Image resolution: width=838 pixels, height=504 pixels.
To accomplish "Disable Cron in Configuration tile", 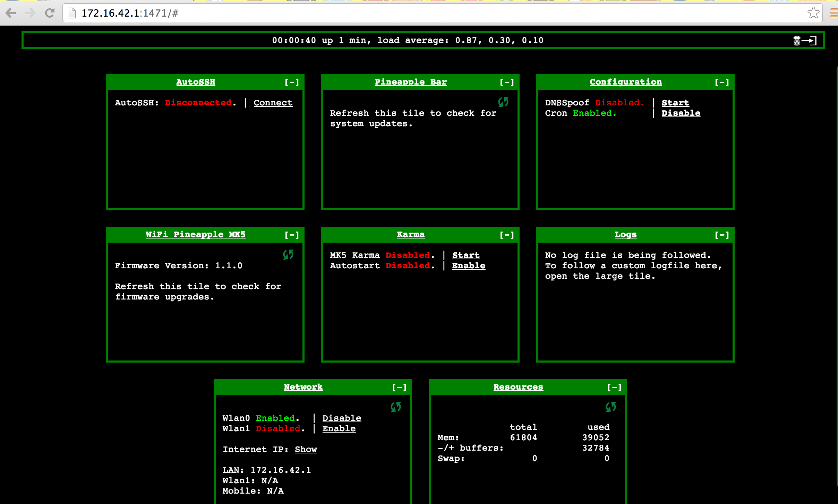I will [681, 113].
